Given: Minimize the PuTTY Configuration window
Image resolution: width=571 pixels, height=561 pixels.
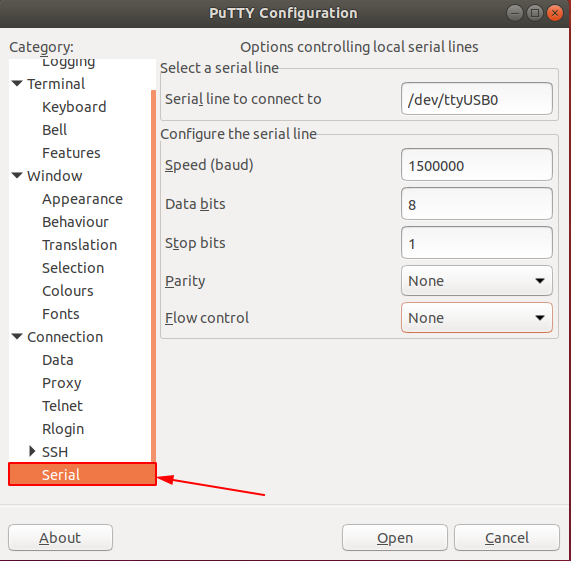Looking at the screenshot, I should (515, 13).
